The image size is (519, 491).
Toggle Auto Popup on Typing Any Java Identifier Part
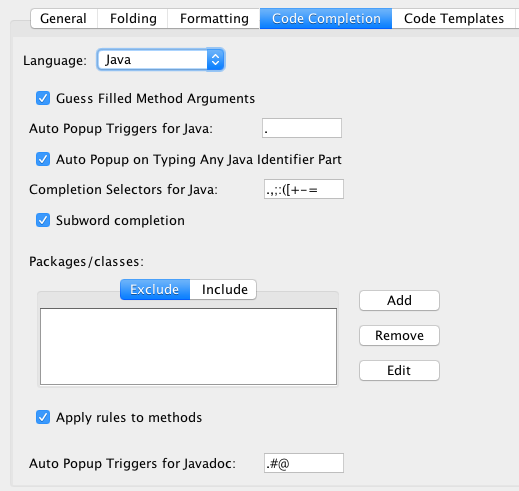coord(43,159)
